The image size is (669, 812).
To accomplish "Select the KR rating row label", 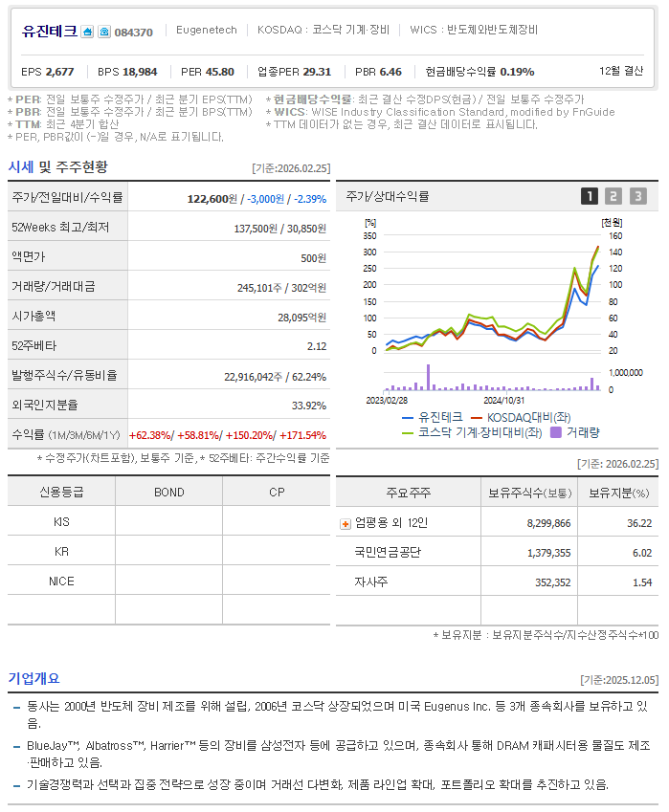I will pyautogui.click(x=61, y=552).
